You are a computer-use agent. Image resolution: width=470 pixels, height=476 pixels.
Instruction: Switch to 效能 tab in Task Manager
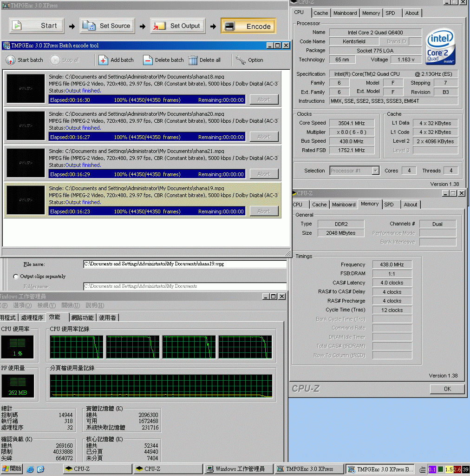[57, 317]
